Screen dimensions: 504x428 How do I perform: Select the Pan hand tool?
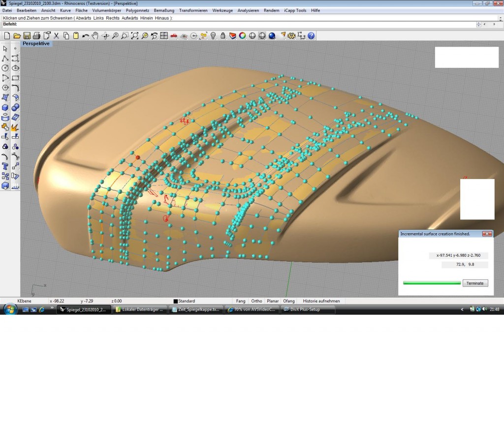pyautogui.click(x=95, y=36)
